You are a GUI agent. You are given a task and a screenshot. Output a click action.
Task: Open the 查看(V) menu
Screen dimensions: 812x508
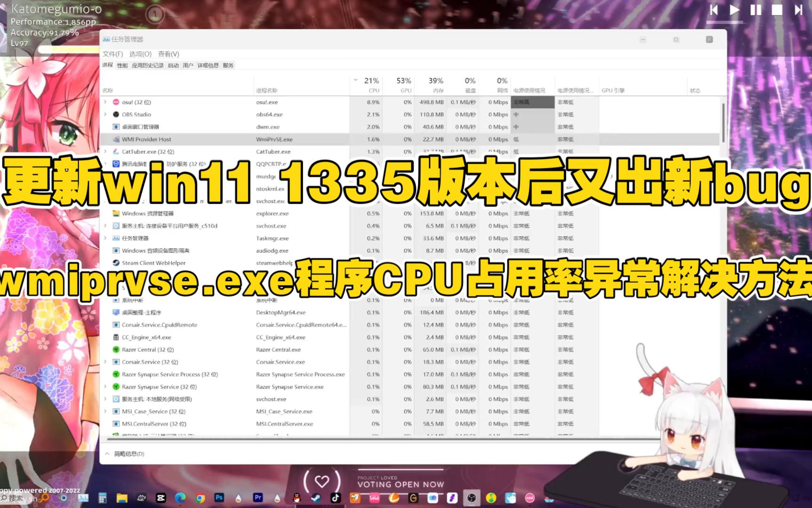[169, 54]
